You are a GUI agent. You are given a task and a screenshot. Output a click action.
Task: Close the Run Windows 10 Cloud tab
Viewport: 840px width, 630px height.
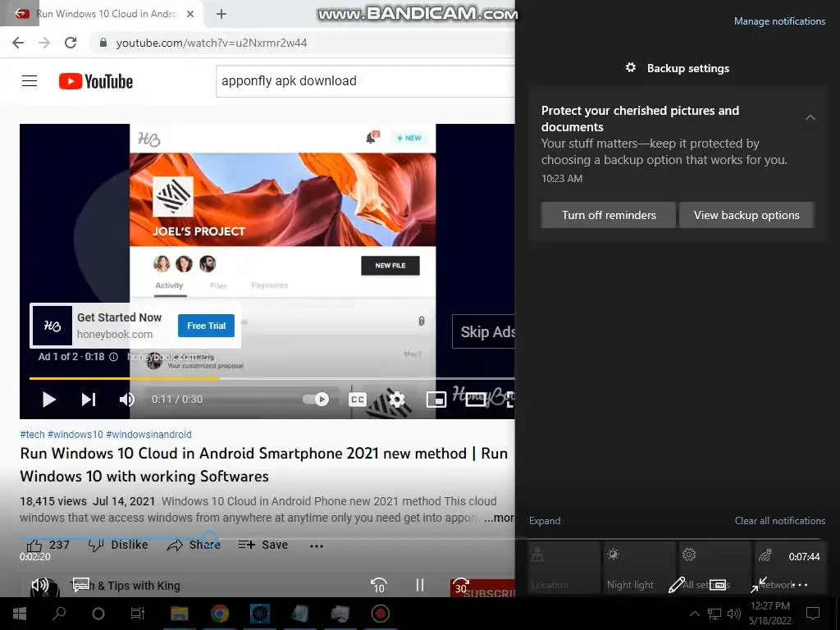(x=190, y=14)
